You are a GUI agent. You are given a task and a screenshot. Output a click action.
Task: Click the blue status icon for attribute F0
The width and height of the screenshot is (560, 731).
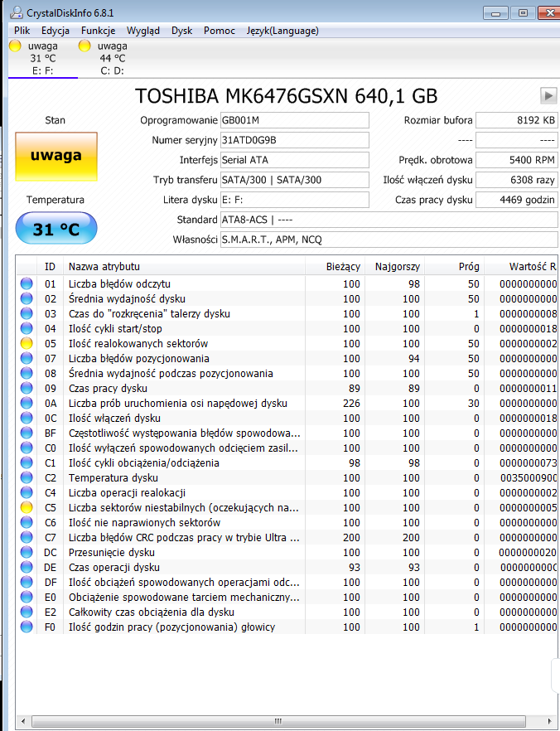tap(27, 627)
